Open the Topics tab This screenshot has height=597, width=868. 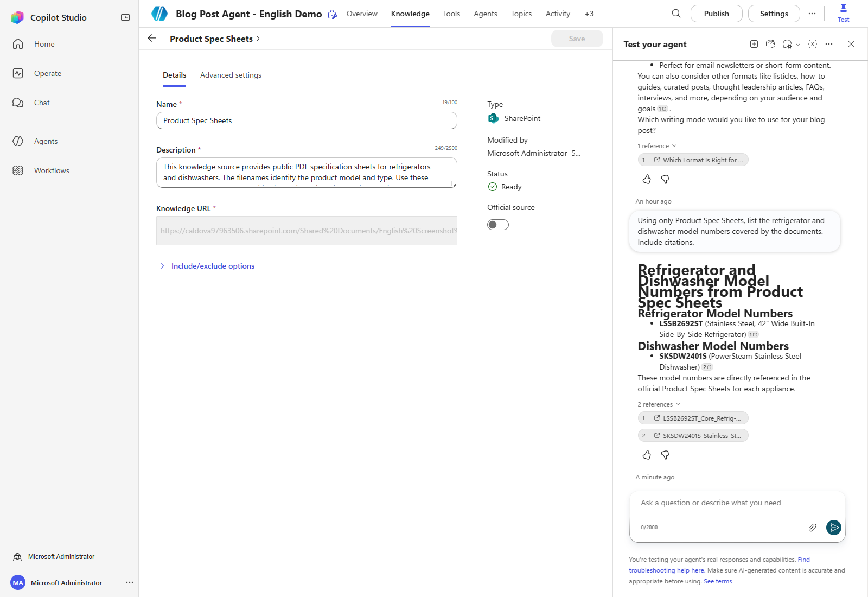[x=521, y=14]
